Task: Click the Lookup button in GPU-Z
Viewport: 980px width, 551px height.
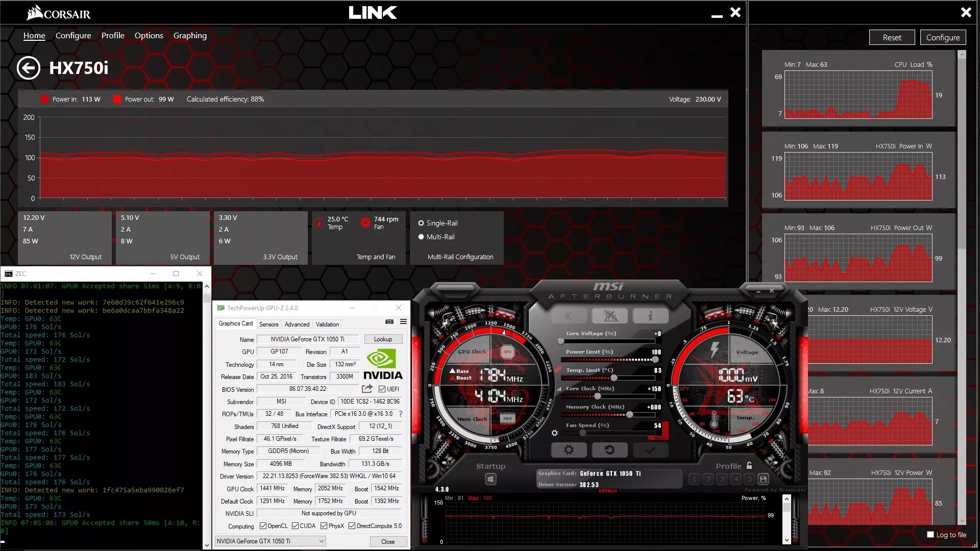Action: click(383, 339)
